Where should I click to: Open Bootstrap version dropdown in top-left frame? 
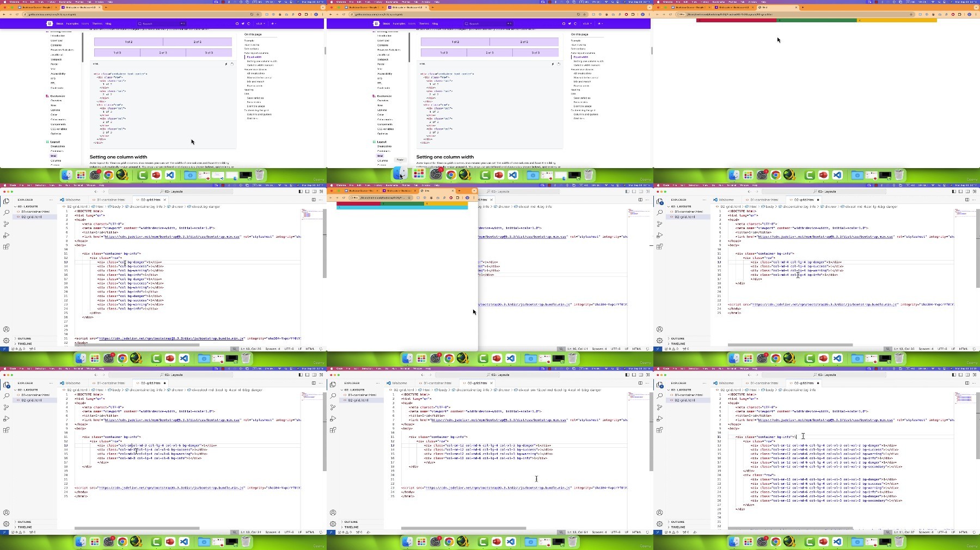point(260,23)
